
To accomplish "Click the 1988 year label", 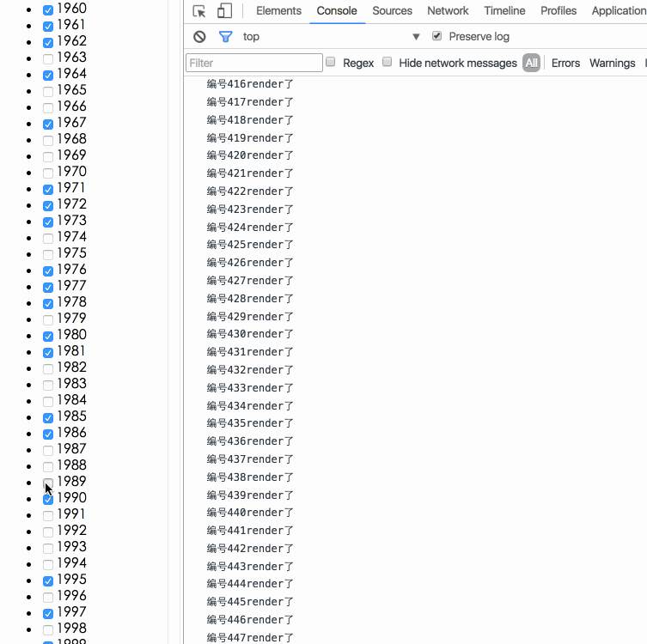I will pos(72,465).
